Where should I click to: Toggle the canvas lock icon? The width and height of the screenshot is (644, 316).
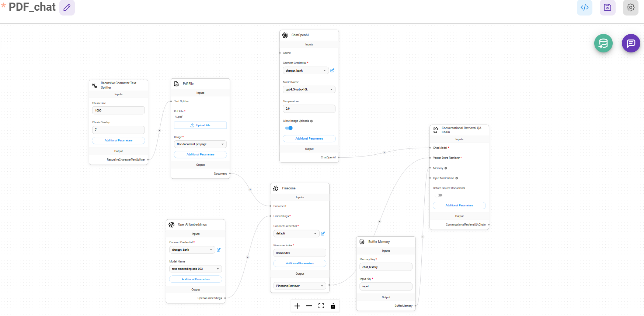(333, 306)
